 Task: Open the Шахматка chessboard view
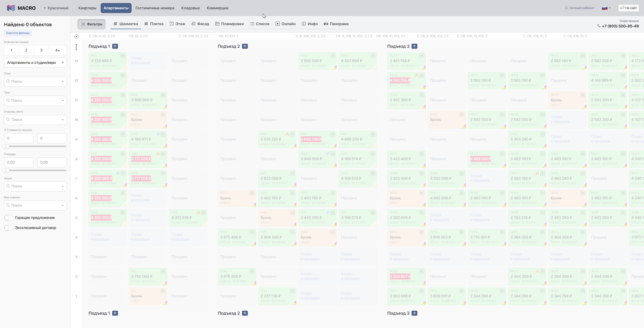tap(126, 24)
